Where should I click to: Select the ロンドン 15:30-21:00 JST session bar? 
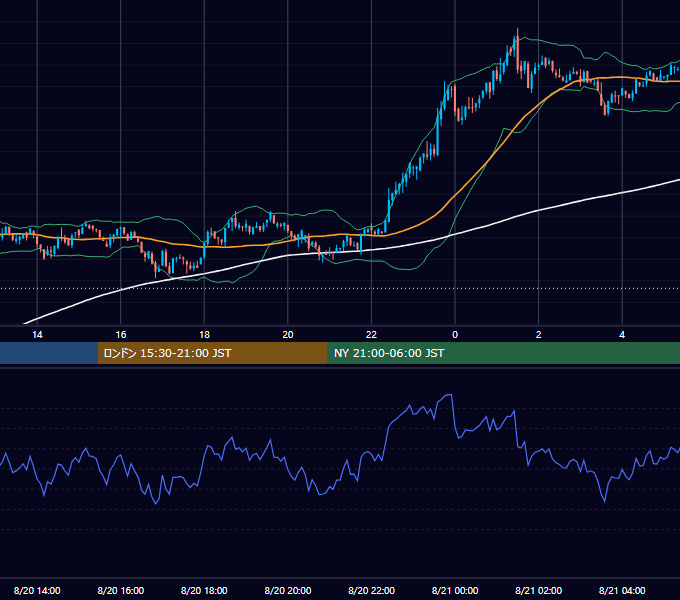click(212, 353)
